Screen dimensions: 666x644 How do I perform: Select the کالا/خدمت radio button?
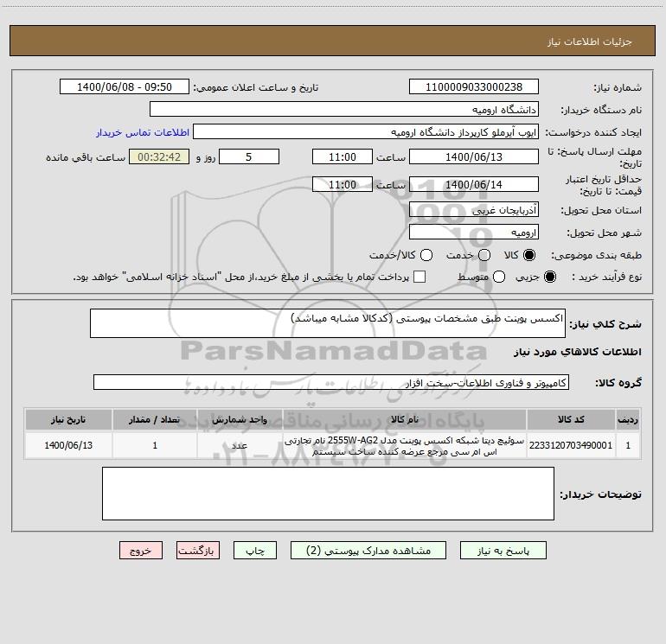click(426, 255)
